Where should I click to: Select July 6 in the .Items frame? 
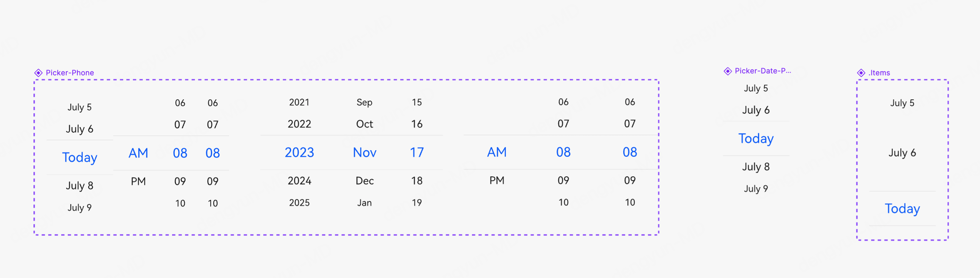[x=902, y=153]
